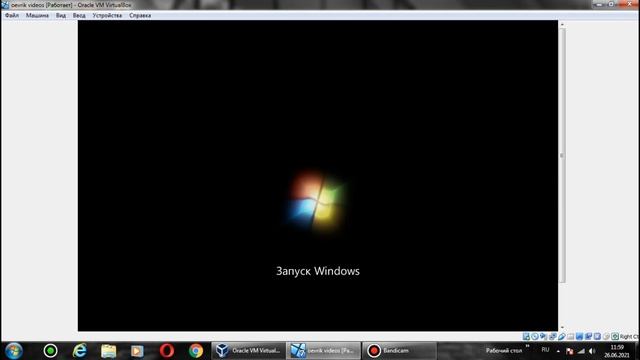This screenshot has width=640, height=360.
Task: Click the optical disc indicator in VM status bar
Action: coord(535,336)
